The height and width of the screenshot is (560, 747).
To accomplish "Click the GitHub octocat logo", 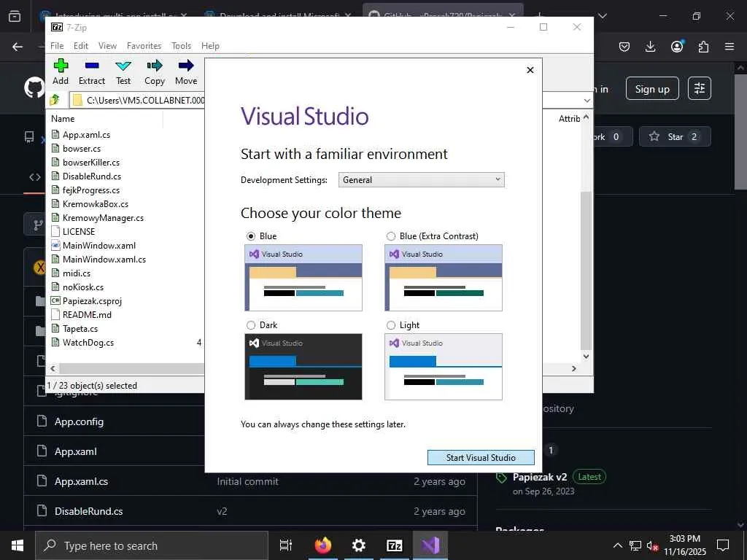I will [x=34, y=88].
